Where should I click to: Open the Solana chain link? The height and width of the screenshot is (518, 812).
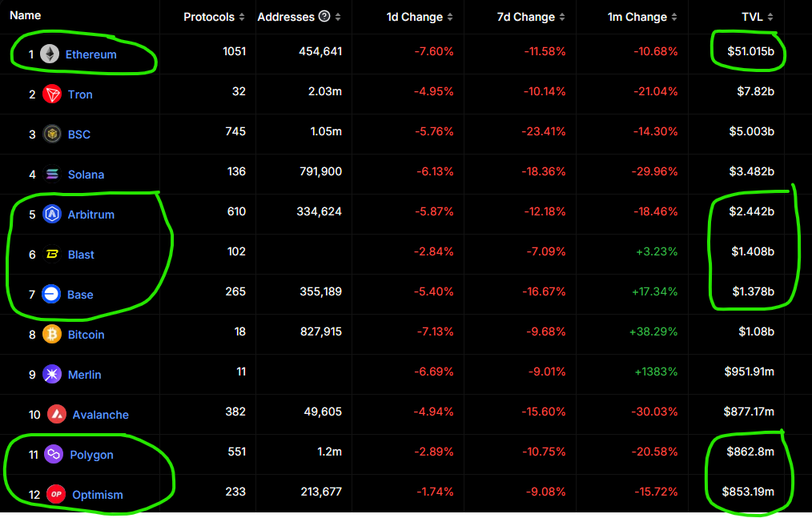click(x=86, y=175)
